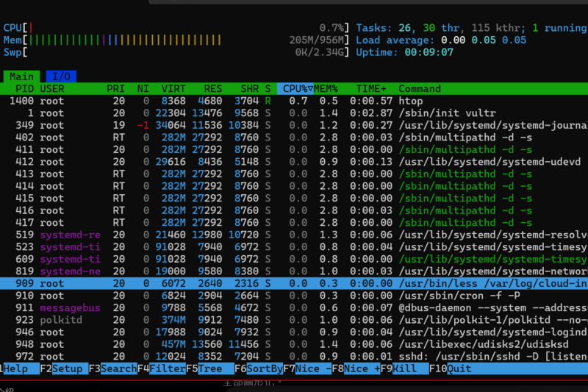Select systemd-timesyncd process PID 523

tap(294, 247)
